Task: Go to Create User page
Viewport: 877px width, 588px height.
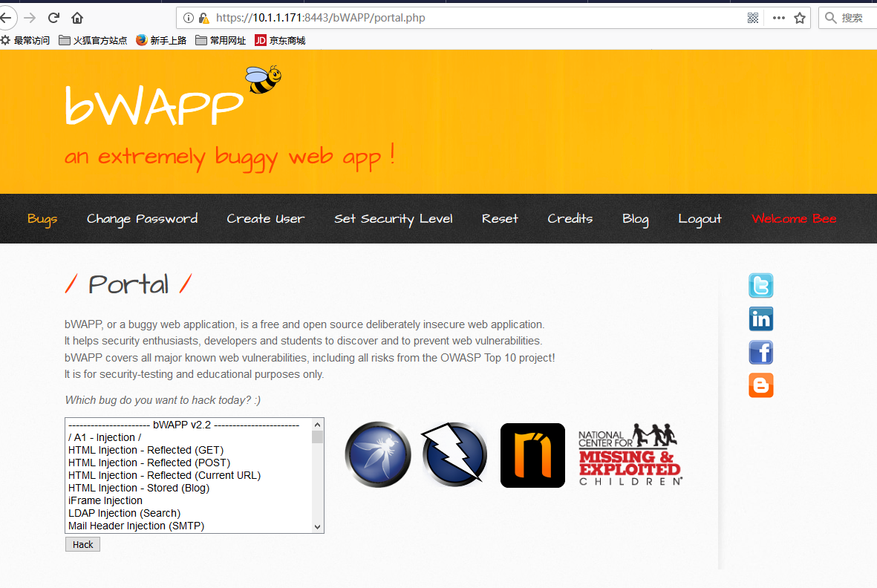Action: pyautogui.click(x=266, y=218)
